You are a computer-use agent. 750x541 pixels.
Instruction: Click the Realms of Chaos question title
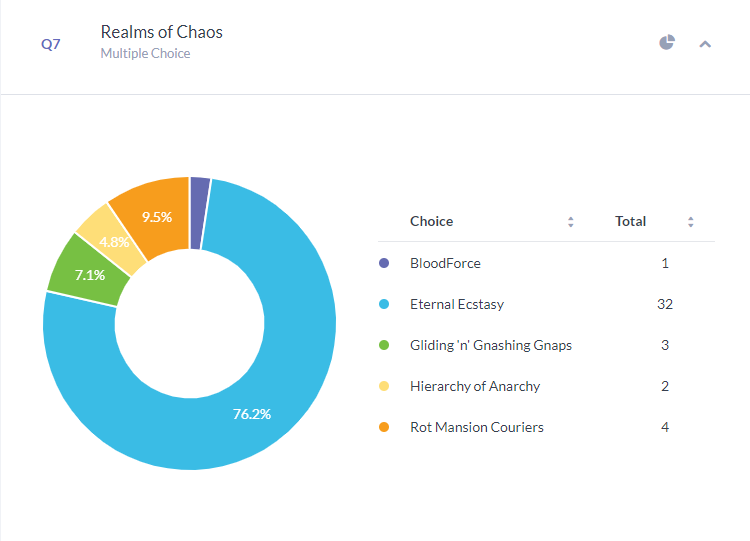coord(162,32)
